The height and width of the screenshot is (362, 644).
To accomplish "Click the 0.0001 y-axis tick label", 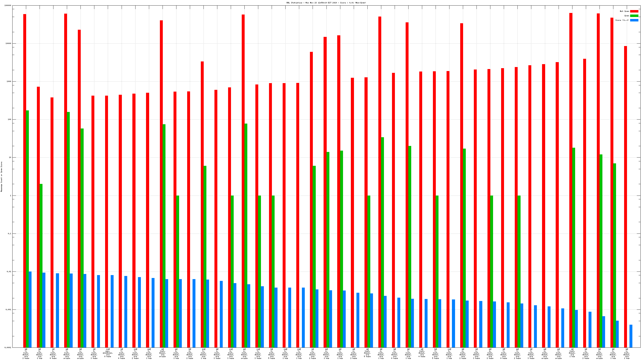I will 8,347.
